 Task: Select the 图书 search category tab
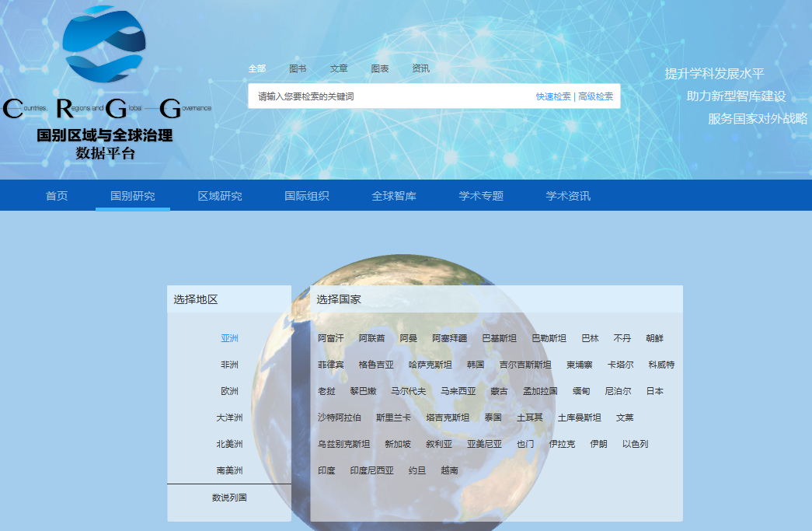[x=298, y=68]
